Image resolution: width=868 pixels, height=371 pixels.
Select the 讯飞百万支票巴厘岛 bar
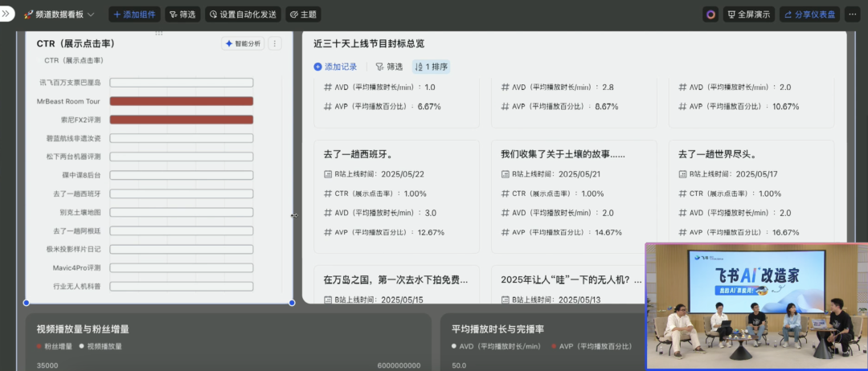(182, 83)
